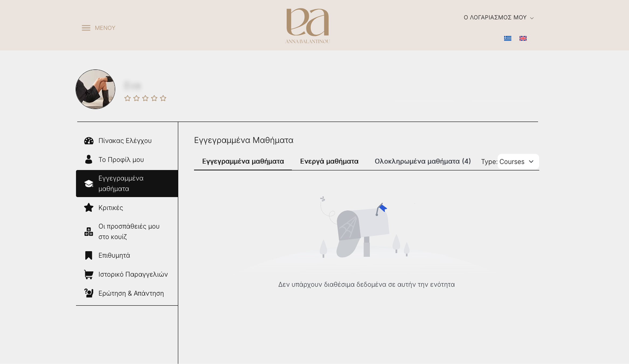Click the bookmark icon for Επιθυμητά
The image size is (629, 364).
(89, 255)
